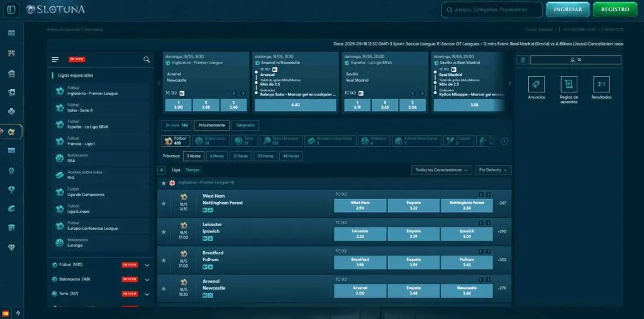Select Inglaterra - Premier League special league
644x319 pixels.
pos(102,90)
